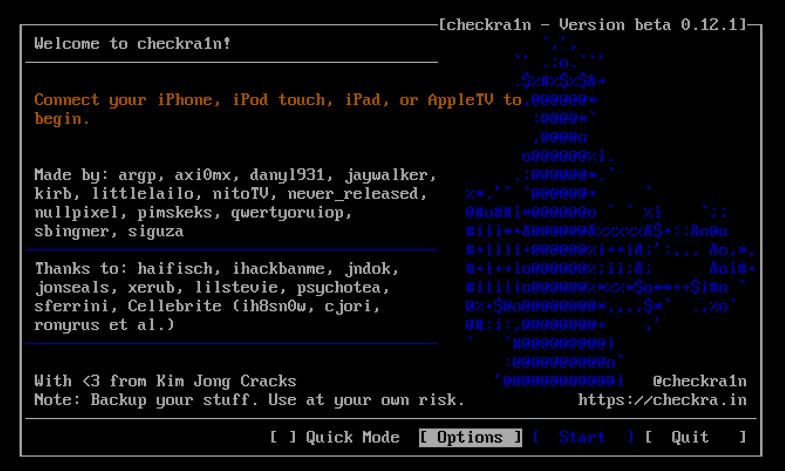Image resolution: width=785 pixels, height=471 pixels.
Task: Click 'siguza' in the credits list
Action: [155, 231]
